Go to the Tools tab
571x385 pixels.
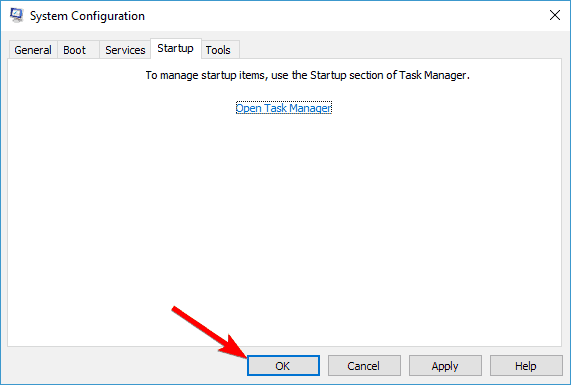pyautogui.click(x=218, y=50)
